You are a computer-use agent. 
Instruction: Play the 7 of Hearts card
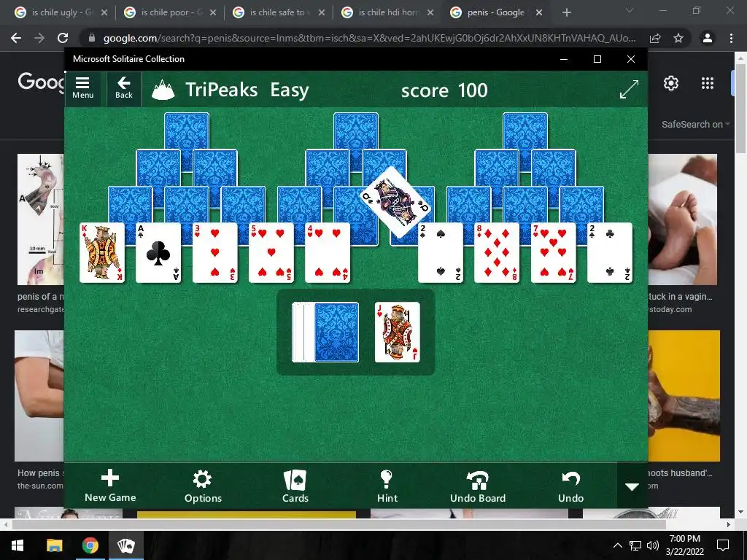[x=554, y=253]
